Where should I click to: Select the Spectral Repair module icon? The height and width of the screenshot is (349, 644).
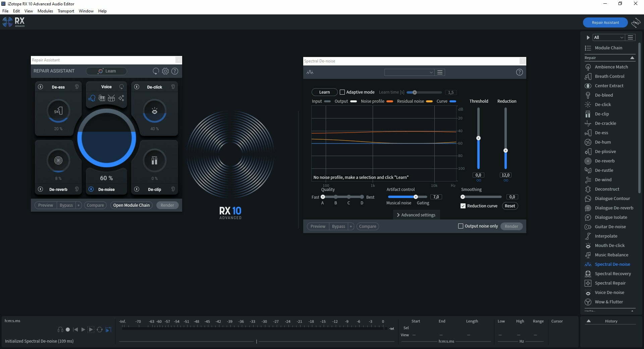click(x=588, y=283)
